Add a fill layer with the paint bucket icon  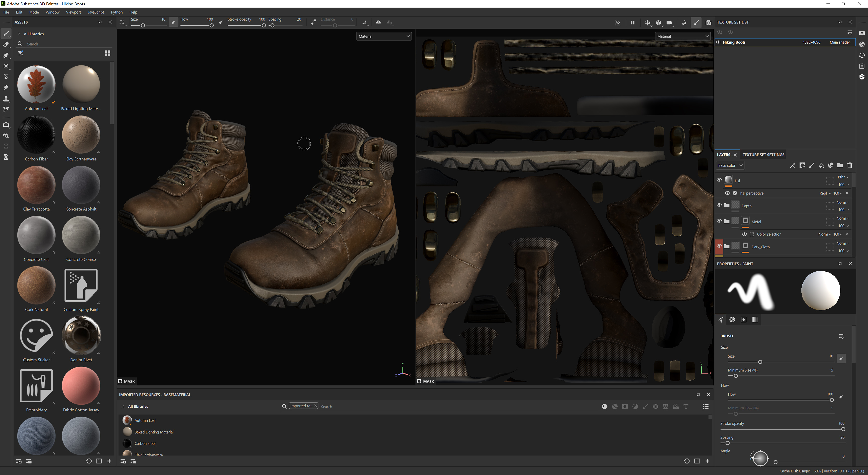(x=821, y=166)
